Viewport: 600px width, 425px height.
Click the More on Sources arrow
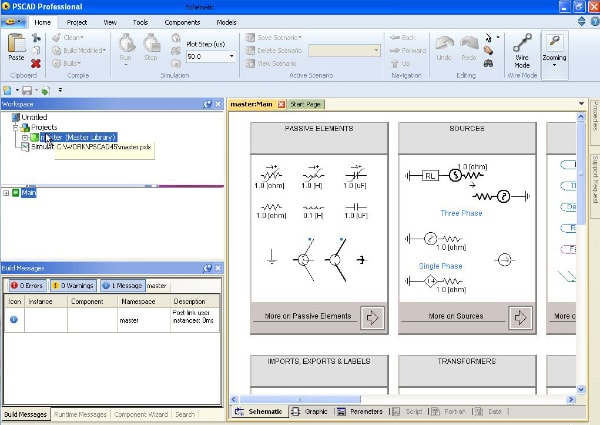[520, 317]
